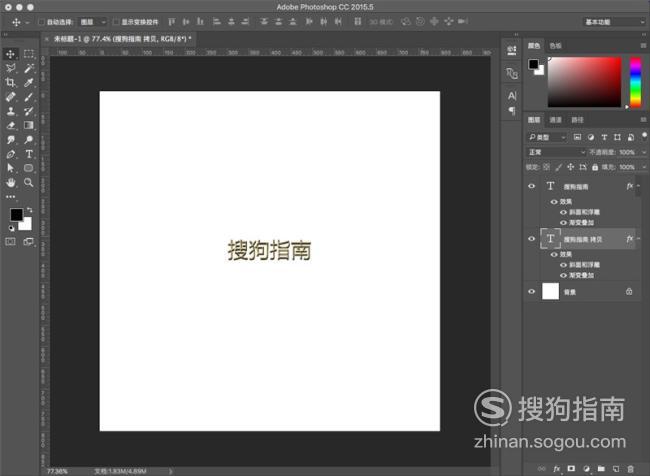Create a new group folder icon

click(601, 469)
